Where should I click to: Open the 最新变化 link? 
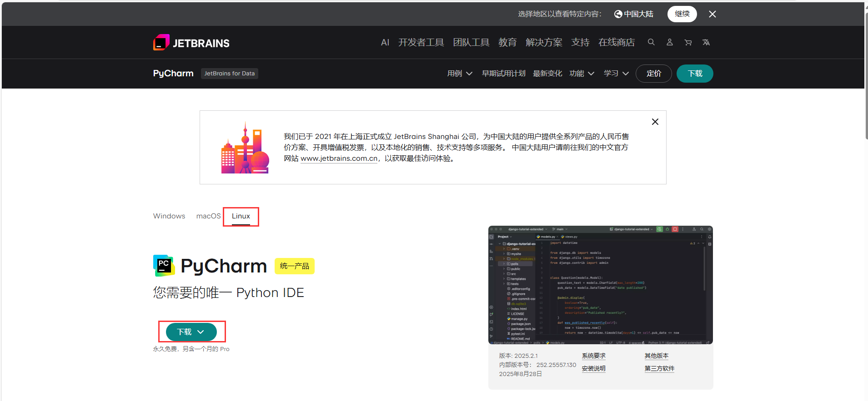(547, 74)
